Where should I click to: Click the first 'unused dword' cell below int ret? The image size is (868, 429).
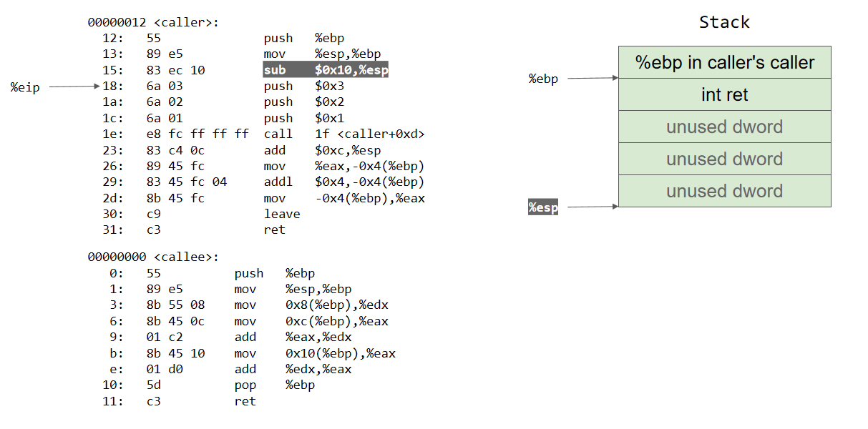tap(725, 127)
